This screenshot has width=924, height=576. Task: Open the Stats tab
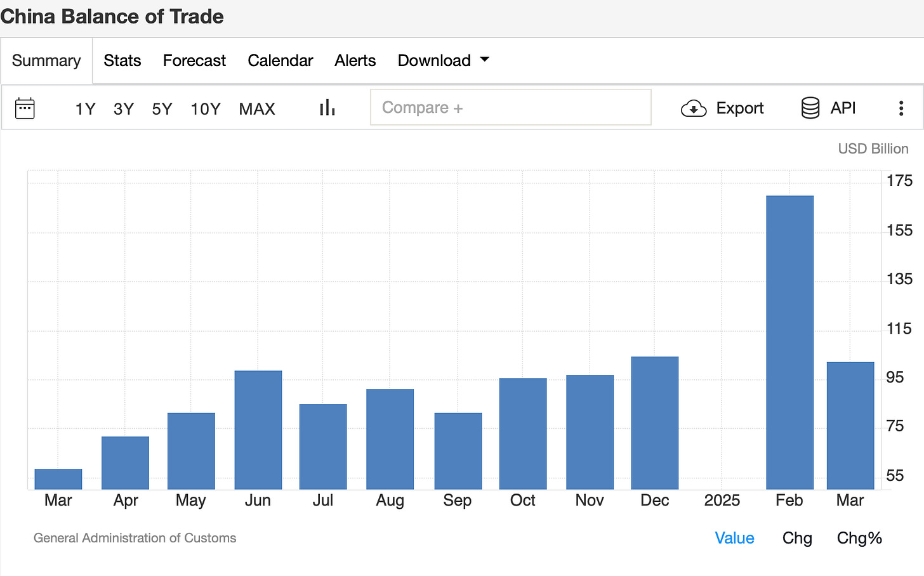(122, 60)
